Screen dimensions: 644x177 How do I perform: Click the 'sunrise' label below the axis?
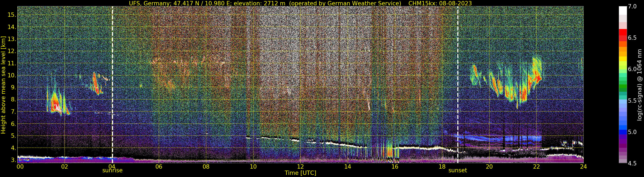112,170
